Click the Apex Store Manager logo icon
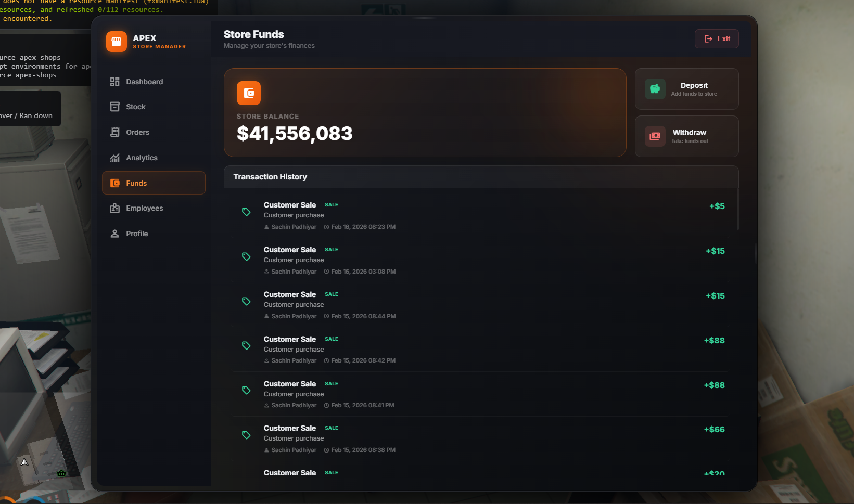The width and height of the screenshot is (854, 504). pyautogui.click(x=117, y=42)
